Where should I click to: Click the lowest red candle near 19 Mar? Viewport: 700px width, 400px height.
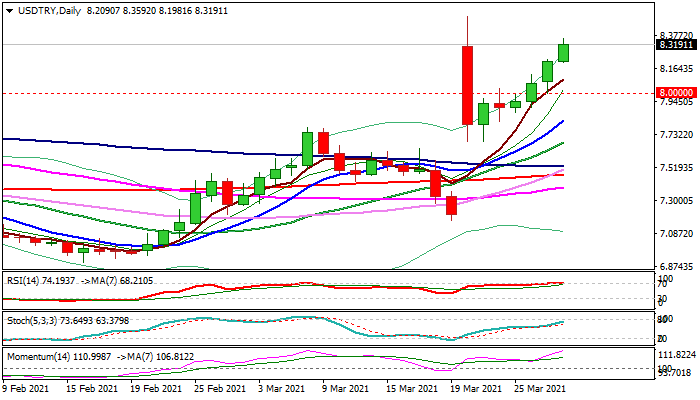click(x=451, y=205)
